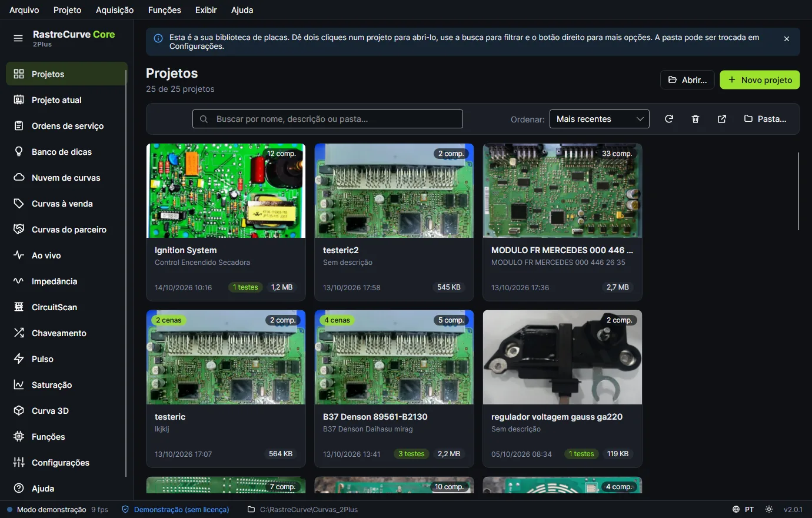Open Nuvem de curvas
The height and width of the screenshot is (518, 812).
pos(66,178)
